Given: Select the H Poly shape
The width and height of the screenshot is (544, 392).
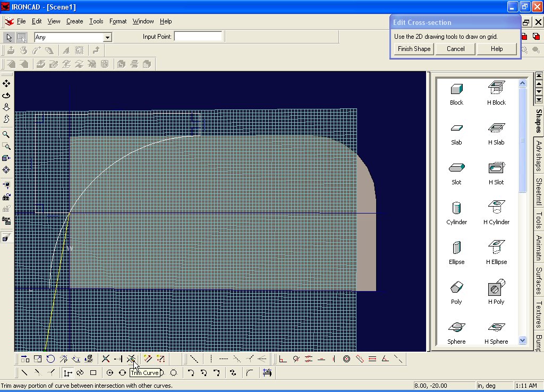Looking at the screenshot, I should tap(497, 292).
